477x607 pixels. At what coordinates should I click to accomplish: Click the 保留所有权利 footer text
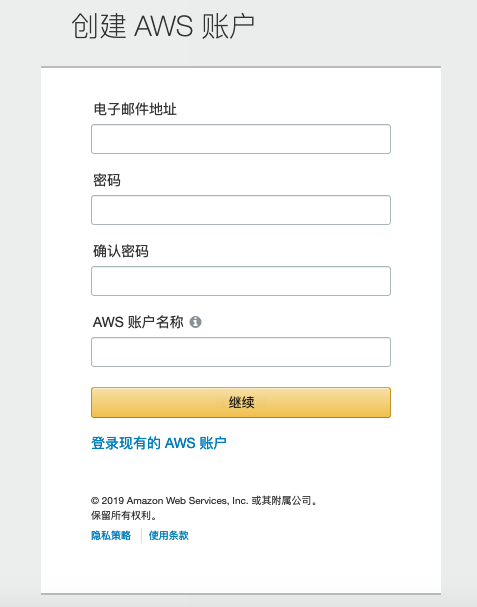[124, 516]
